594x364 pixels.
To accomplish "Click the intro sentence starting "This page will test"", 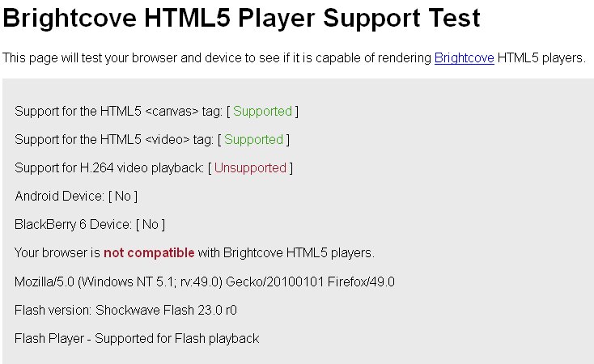I will (x=217, y=58).
